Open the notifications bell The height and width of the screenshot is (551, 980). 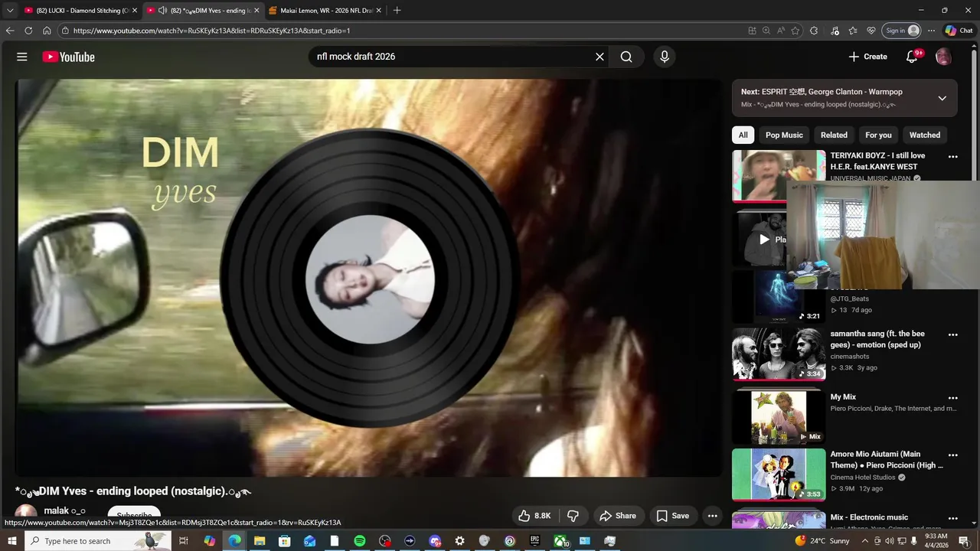pos(912,57)
